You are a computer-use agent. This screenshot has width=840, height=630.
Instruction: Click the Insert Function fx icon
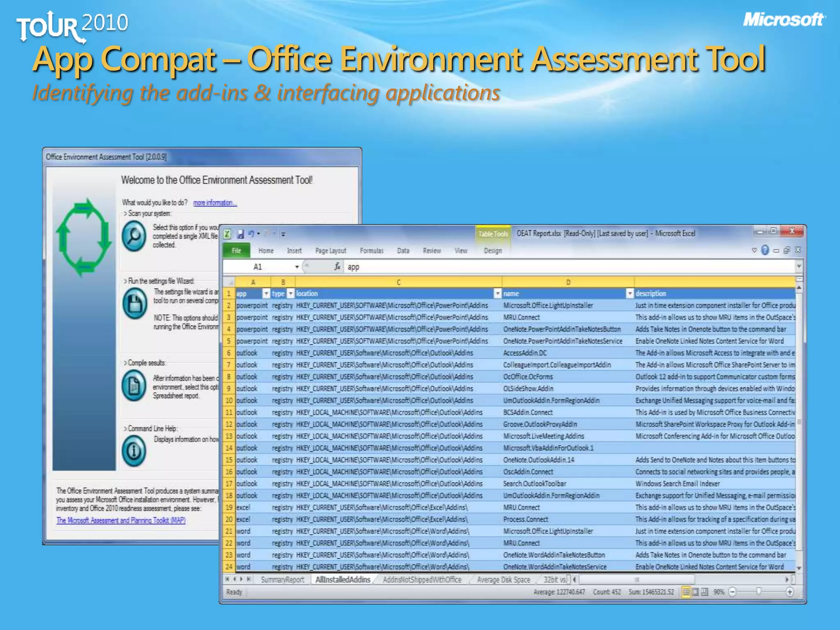tap(337, 267)
